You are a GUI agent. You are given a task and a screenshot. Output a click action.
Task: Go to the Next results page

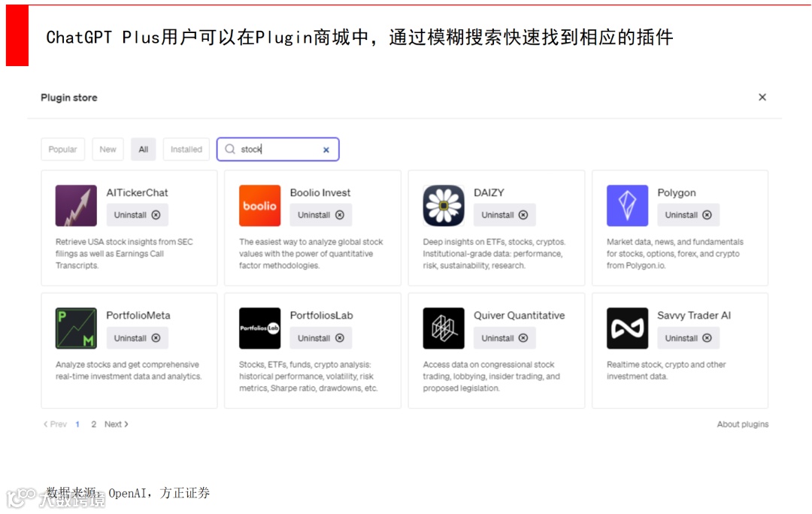(117, 424)
